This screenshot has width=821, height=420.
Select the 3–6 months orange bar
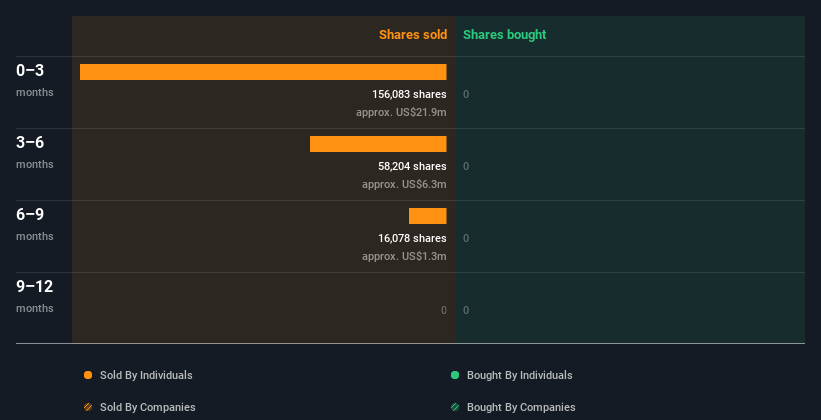[x=378, y=144]
